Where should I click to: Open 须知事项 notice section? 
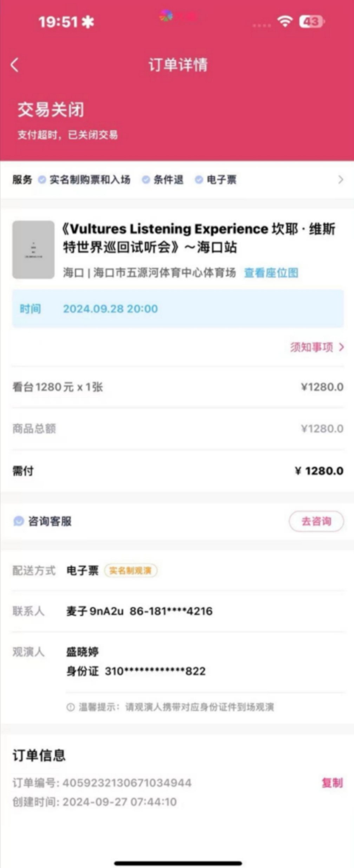click(312, 347)
